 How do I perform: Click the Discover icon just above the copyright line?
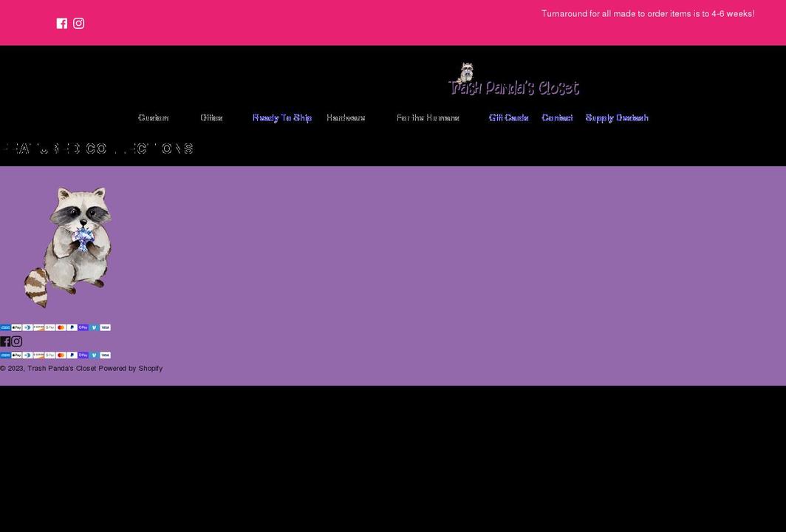tap(38, 355)
